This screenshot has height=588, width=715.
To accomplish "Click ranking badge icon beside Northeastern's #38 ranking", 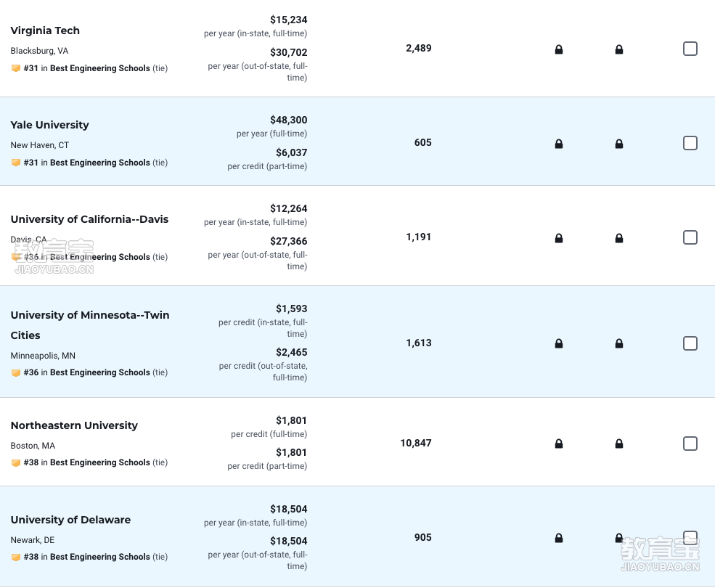I will tap(15, 462).
